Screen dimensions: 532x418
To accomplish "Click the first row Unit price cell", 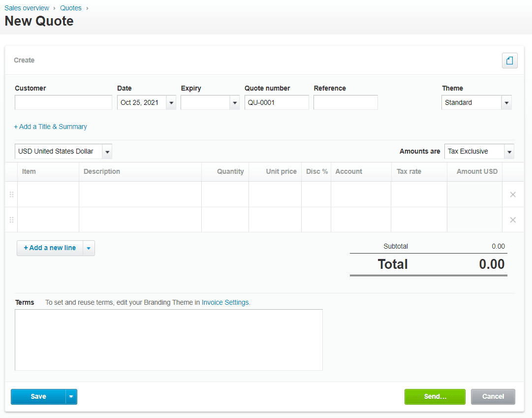I will pyautogui.click(x=275, y=194).
